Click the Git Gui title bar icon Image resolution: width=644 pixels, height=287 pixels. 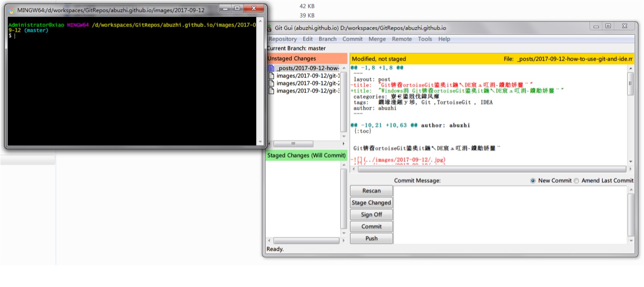tap(270, 28)
